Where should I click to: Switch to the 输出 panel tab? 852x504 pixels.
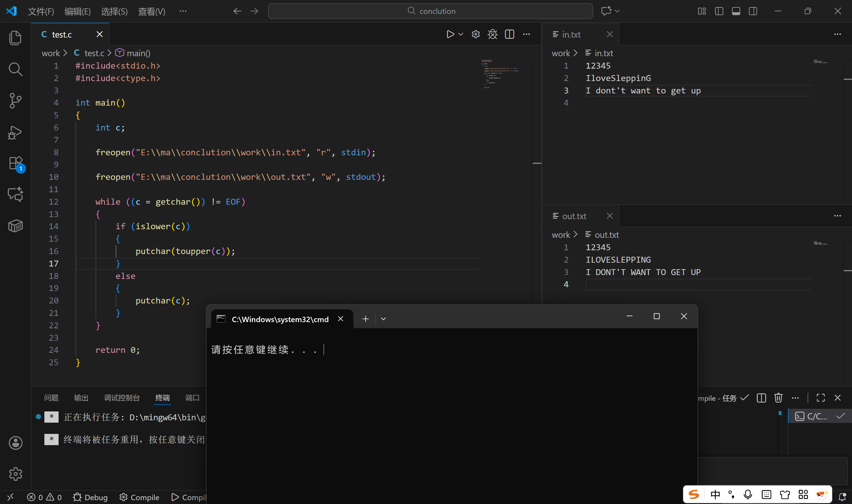tap(81, 398)
